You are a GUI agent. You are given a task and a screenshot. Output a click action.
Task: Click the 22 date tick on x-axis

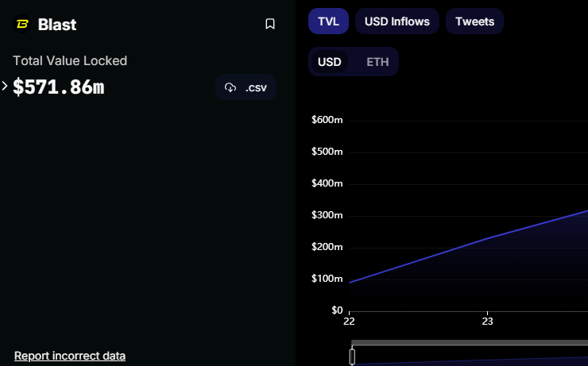pyautogui.click(x=349, y=322)
